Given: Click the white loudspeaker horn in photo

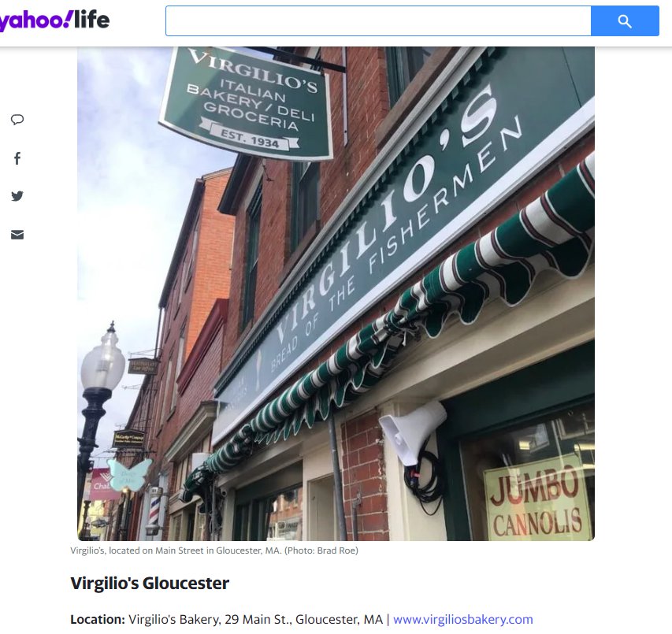Looking at the screenshot, I should coord(412,432).
